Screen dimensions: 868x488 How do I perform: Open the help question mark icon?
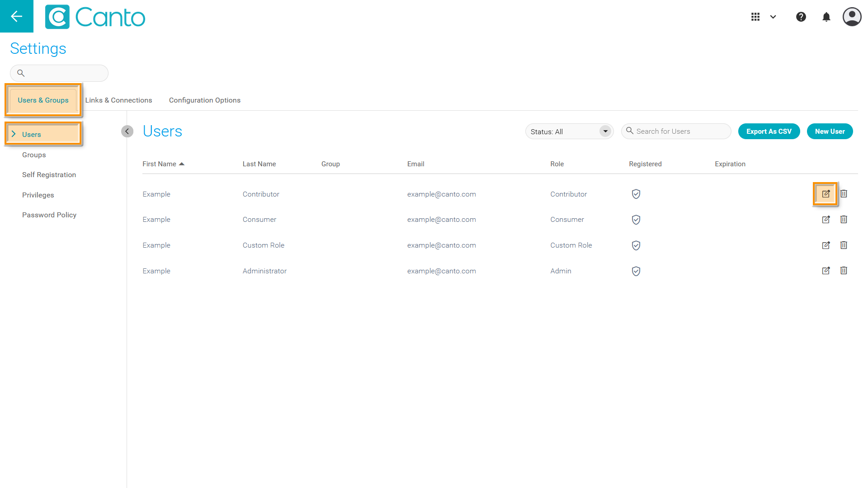801,17
